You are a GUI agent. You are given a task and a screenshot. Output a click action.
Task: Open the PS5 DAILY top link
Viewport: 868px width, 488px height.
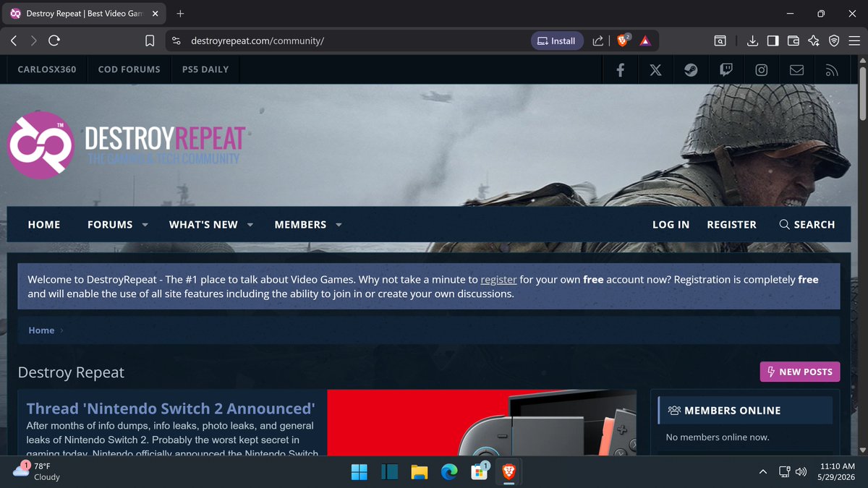[x=205, y=69]
